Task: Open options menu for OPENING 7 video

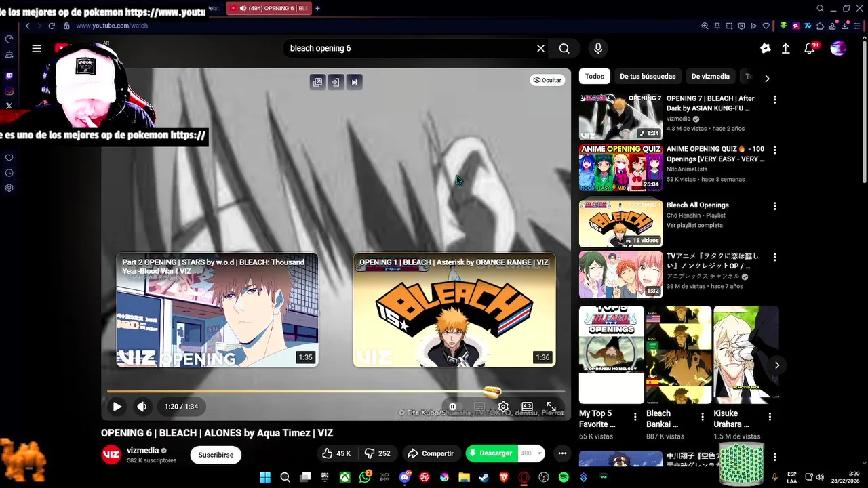Action: click(x=774, y=100)
